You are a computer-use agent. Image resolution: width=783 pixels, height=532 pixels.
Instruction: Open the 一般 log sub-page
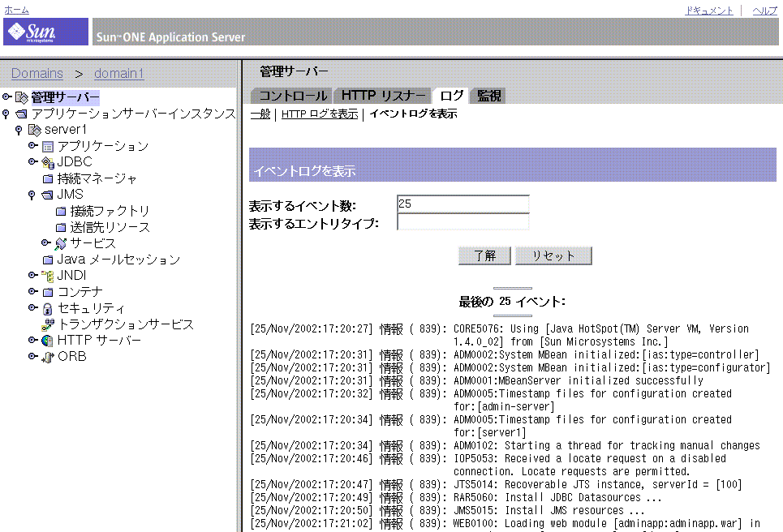[x=260, y=114]
